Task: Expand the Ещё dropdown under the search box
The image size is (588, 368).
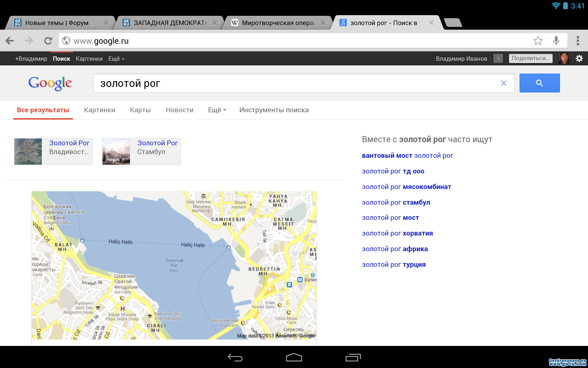Action: [x=217, y=110]
